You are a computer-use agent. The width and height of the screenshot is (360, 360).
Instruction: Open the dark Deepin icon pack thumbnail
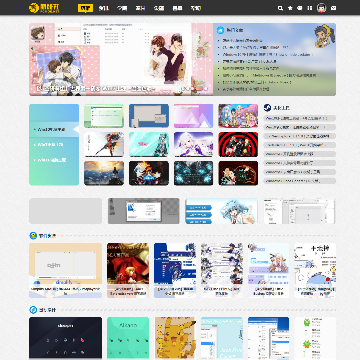click(65, 338)
